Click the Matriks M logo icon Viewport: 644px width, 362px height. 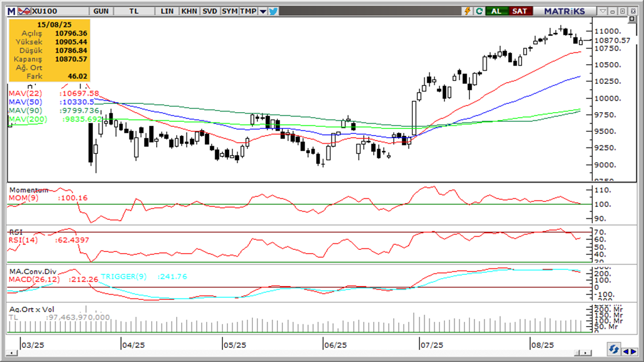tap(11, 11)
